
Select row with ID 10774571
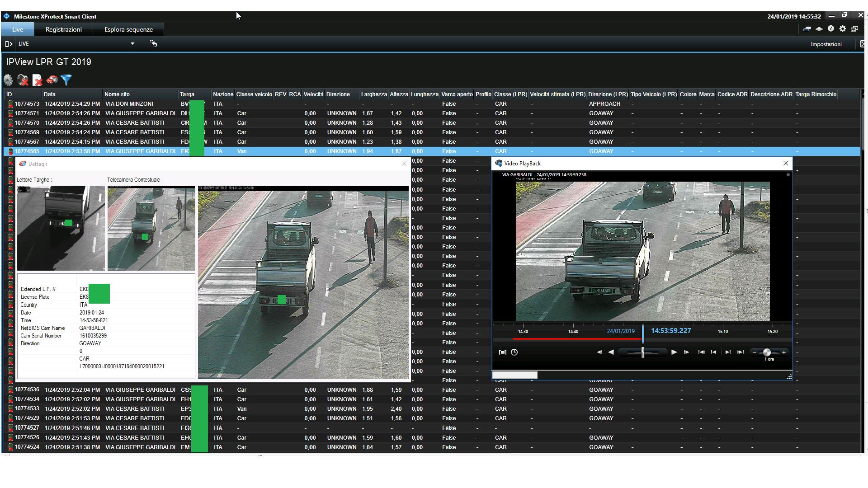432,113
